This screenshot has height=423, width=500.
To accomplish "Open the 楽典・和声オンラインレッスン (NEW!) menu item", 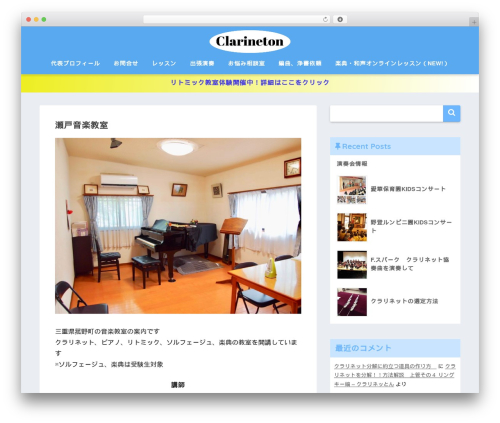I will (x=391, y=63).
